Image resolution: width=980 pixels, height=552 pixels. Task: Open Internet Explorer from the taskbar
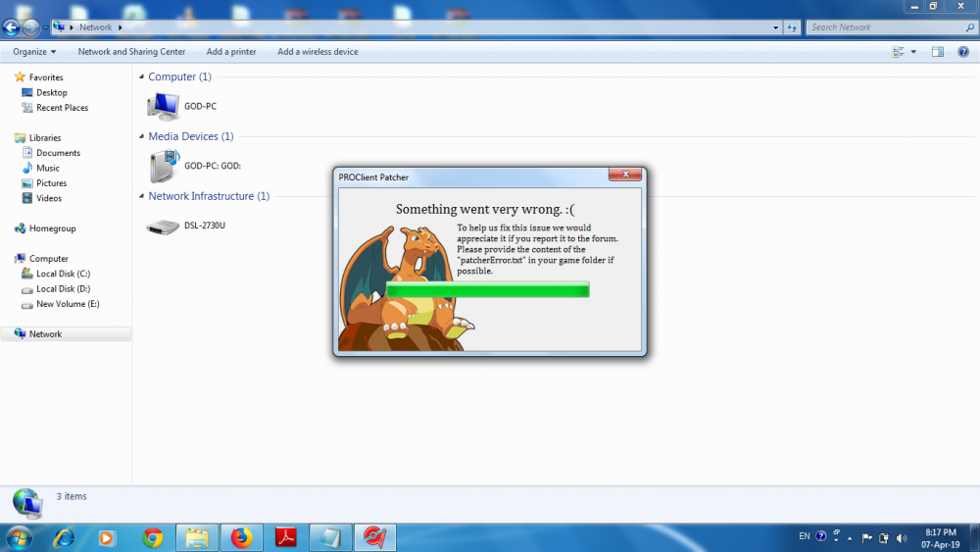tap(65, 537)
